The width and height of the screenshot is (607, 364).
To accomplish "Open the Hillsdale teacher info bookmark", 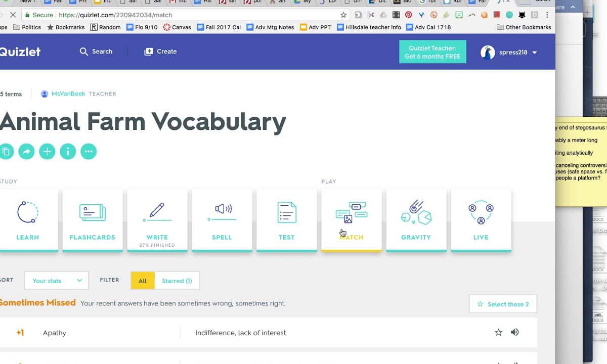I will coord(369,27).
